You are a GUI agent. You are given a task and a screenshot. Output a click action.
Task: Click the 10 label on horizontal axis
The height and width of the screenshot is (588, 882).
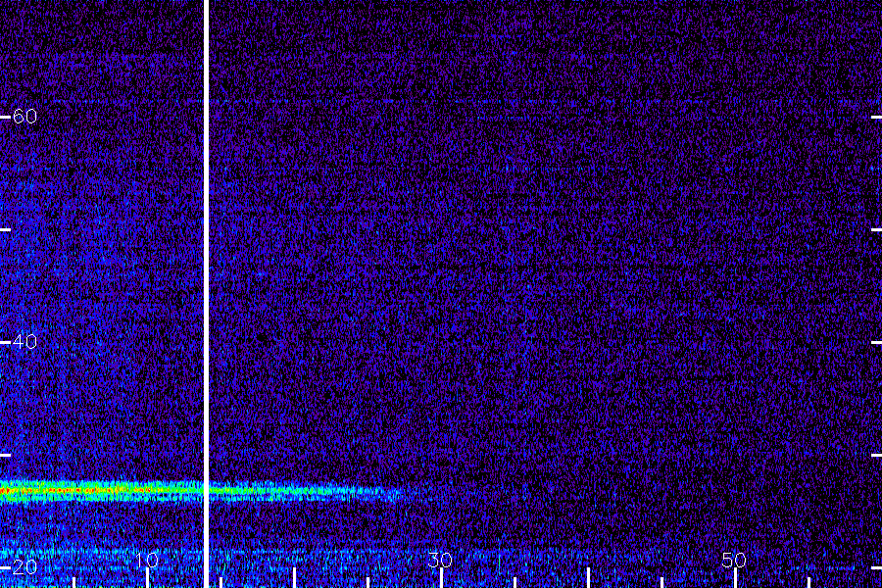click(x=147, y=560)
